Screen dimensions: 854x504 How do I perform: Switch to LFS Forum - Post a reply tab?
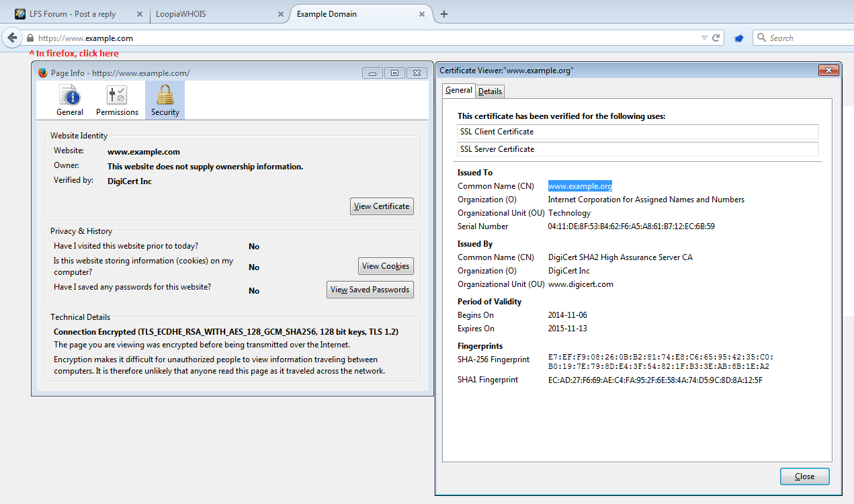[73, 14]
